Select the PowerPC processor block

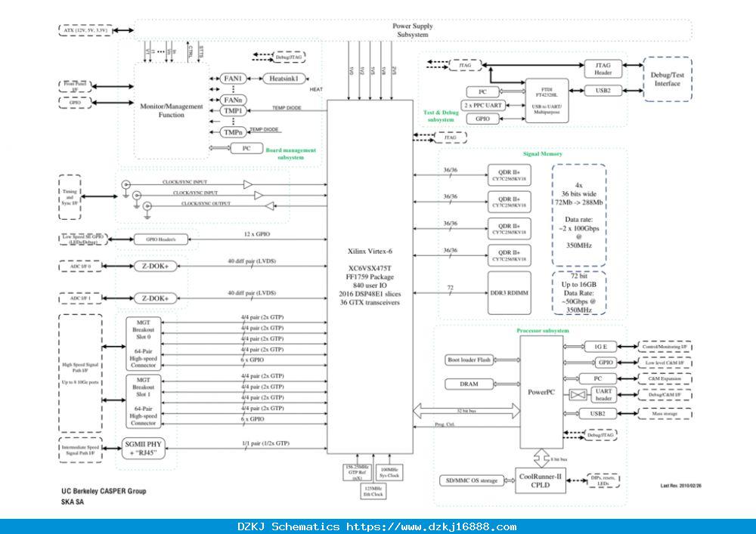(x=541, y=392)
